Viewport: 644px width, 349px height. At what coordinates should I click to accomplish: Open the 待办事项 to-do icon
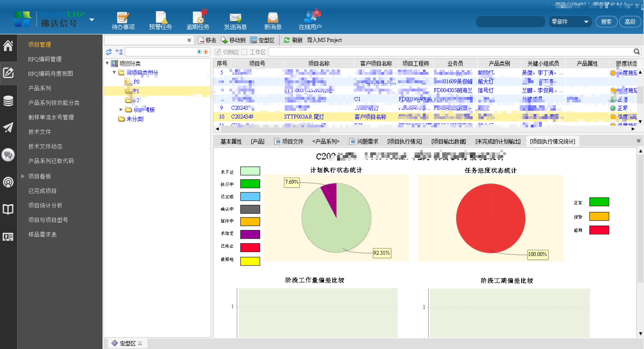123,18
